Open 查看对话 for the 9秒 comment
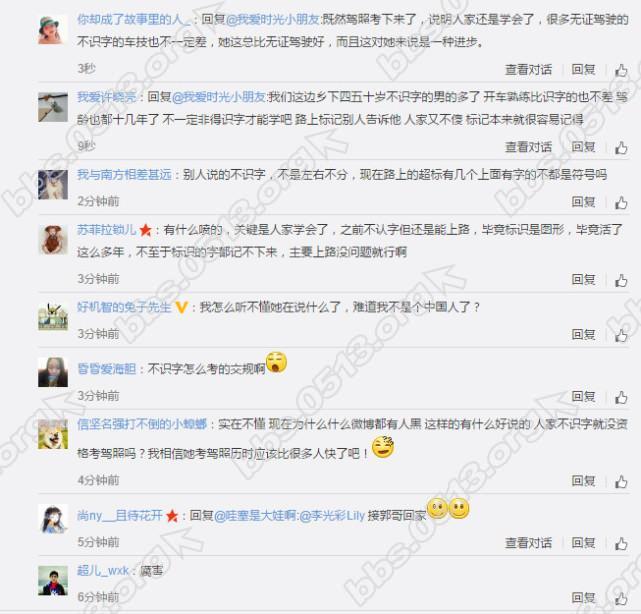The width and height of the screenshot is (641, 614). point(528,147)
